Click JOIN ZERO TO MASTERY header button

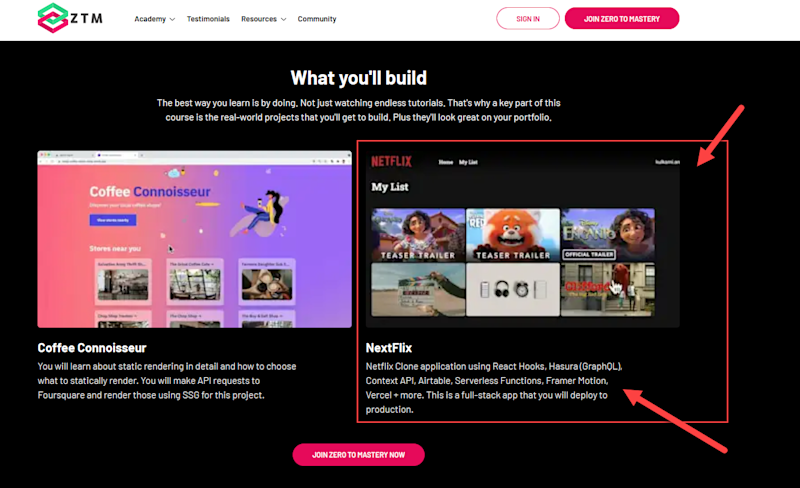(x=621, y=18)
